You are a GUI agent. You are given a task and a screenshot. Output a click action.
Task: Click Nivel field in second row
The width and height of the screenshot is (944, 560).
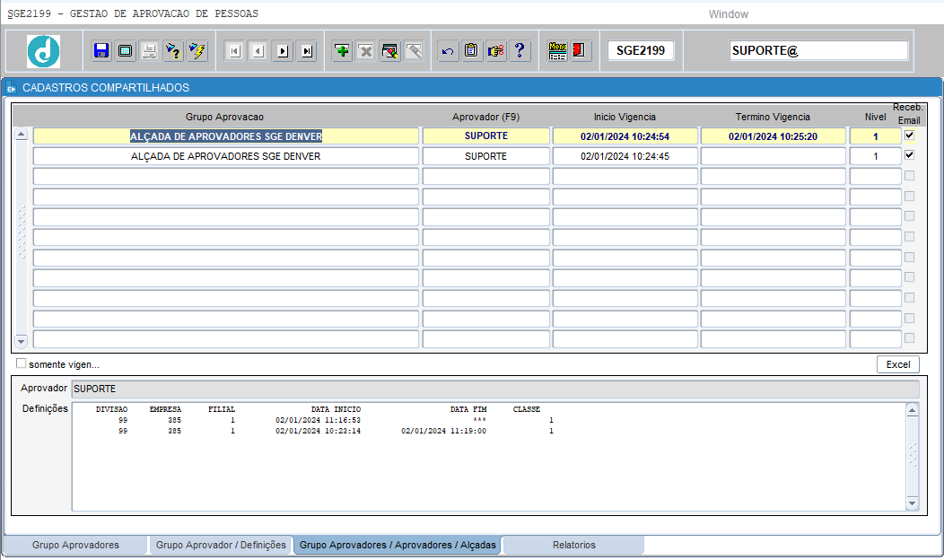click(x=876, y=156)
